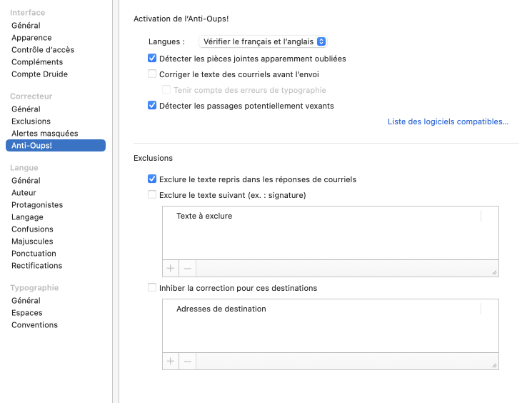Add an address to Adresses de destination
The image size is (532, 403).
tap(171, 362)
